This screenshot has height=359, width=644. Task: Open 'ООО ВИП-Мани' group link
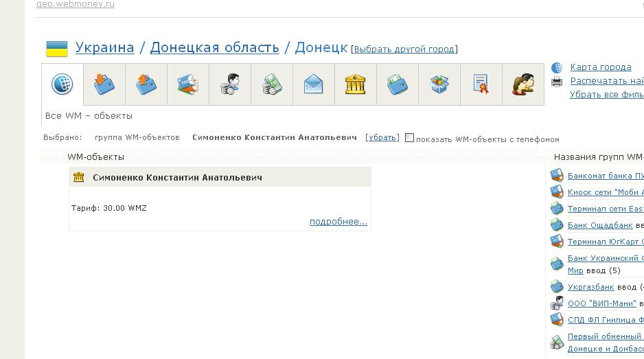[601, 303]
